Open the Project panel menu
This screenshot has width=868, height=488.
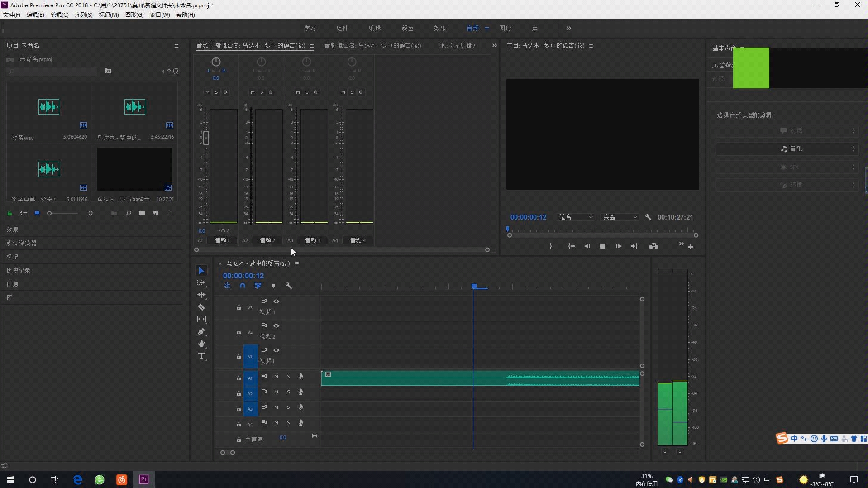(x=176, y=46)
